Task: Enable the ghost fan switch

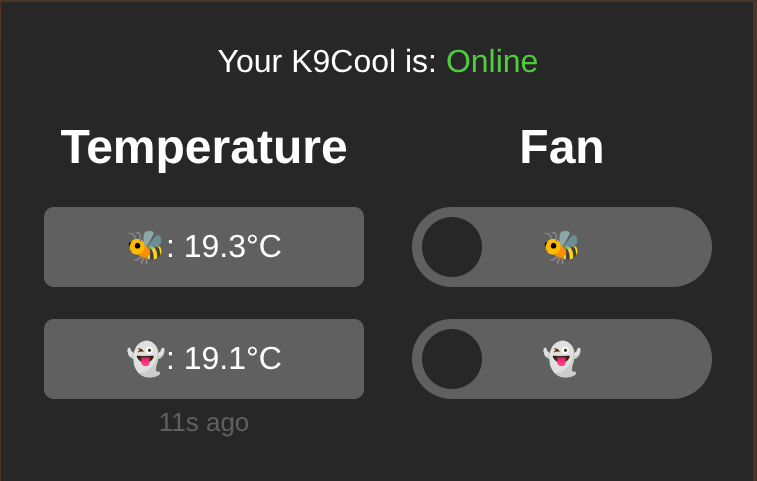Action: tap(561, 359)
